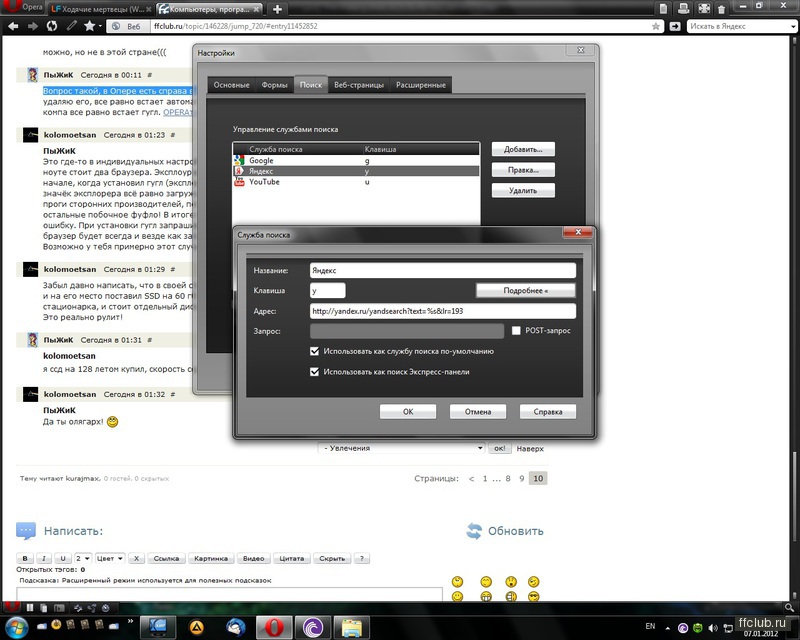Click the printer icon in title bar

point(683,8)
